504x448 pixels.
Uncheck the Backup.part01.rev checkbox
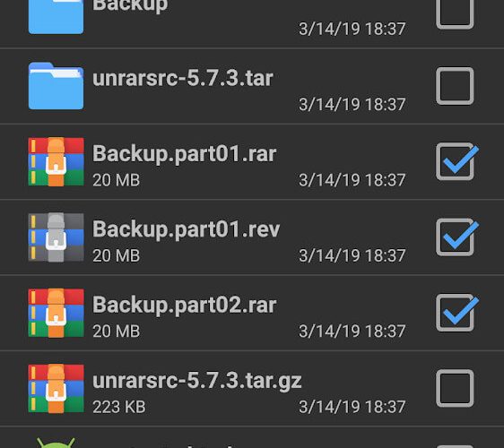(455, 237)
